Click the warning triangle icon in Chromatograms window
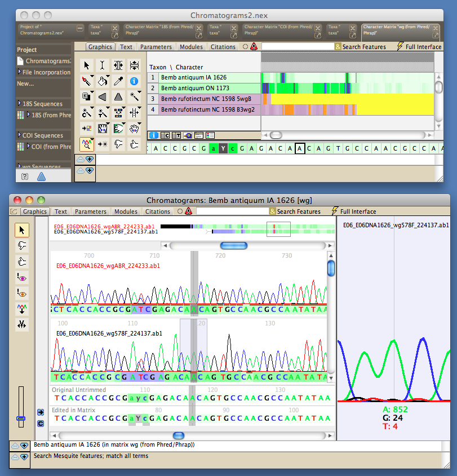Image resolution: width=457 pixels, height=476 pixels. tap(188, 211)
